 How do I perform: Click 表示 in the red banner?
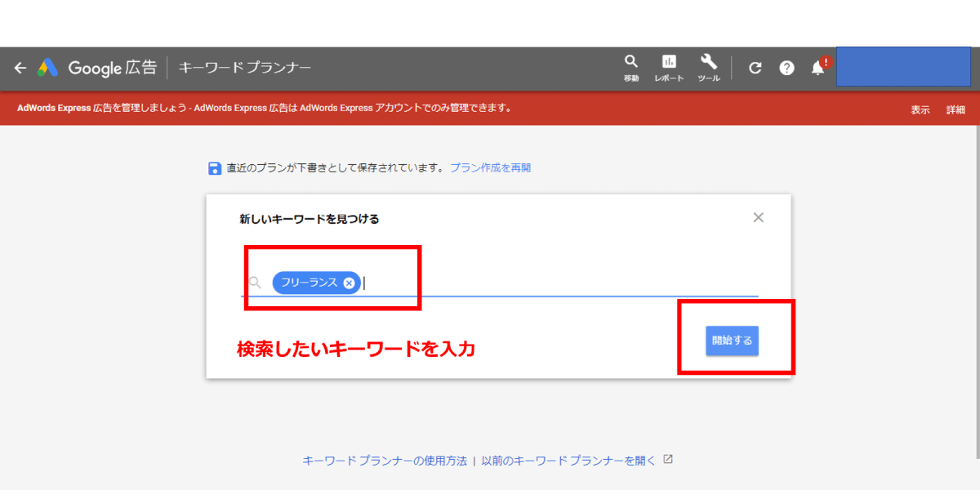pos(920,109)
